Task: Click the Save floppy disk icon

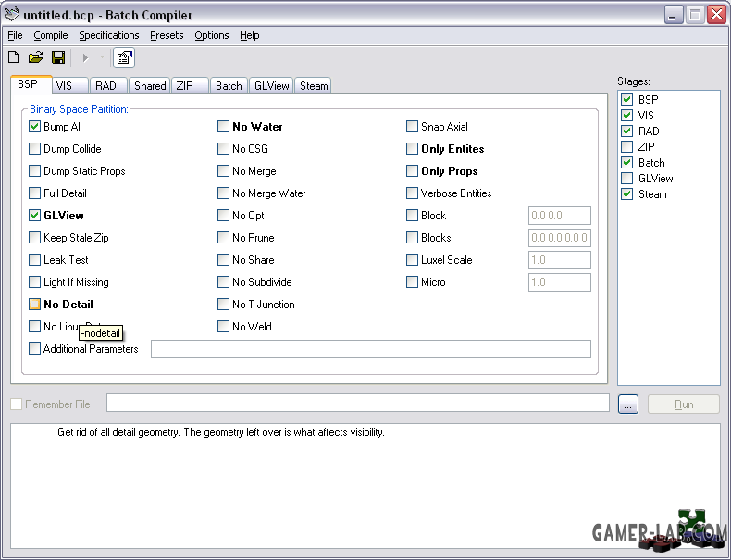Action: (58, 57)
